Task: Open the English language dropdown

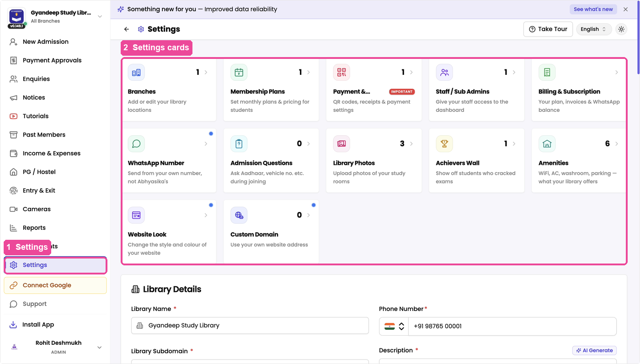Action: click(593, 29)
